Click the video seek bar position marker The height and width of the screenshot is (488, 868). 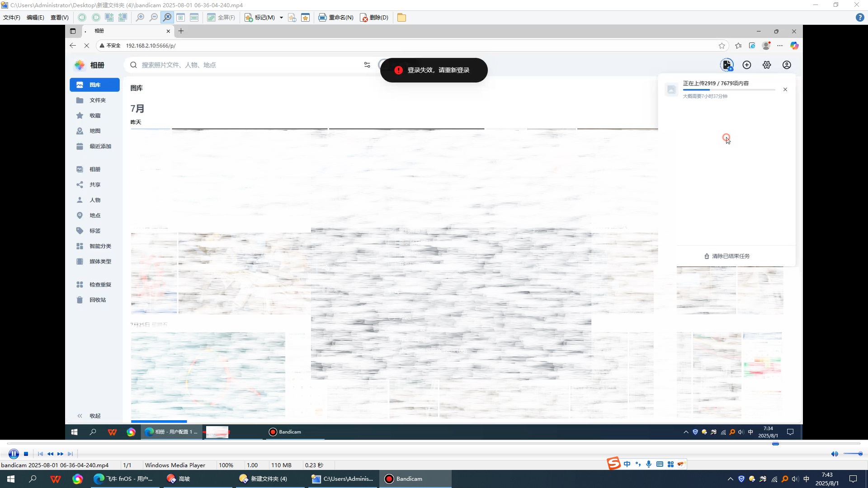click(775, 444)
